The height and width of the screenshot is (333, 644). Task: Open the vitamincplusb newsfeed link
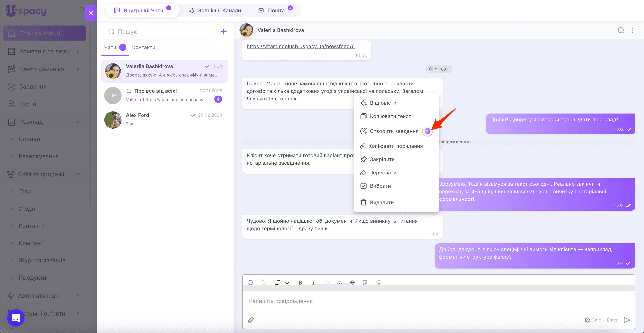pos(300,46)
